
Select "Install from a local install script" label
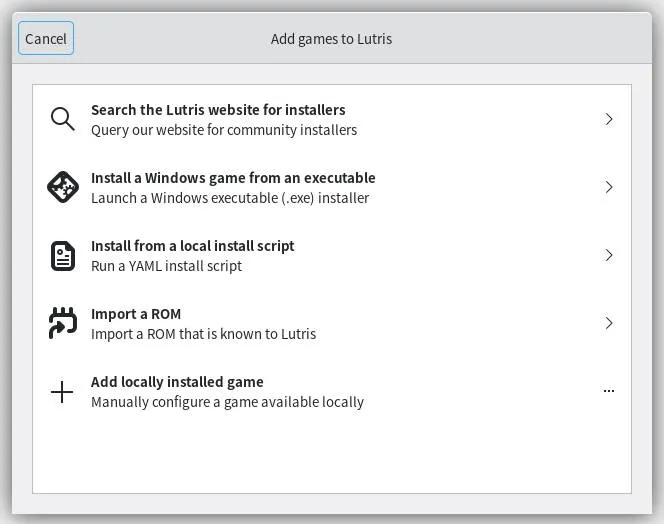coord(192,246)
